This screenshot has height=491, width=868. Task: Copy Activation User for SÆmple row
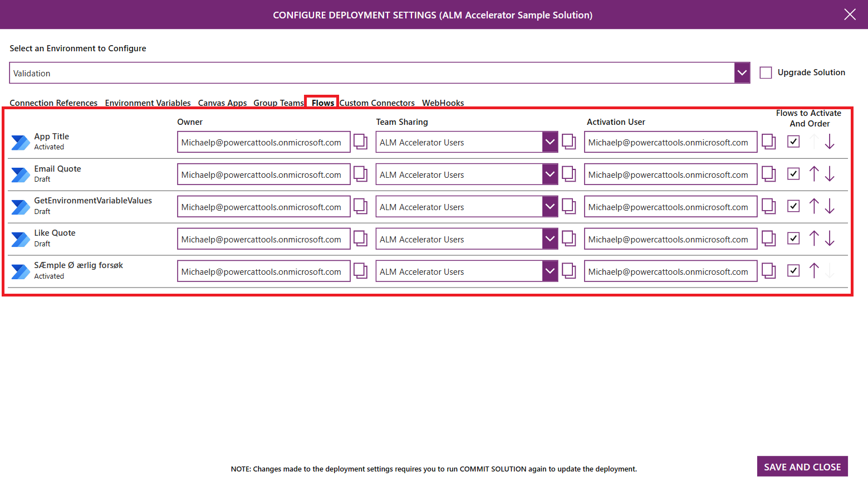tap(769, 271)
